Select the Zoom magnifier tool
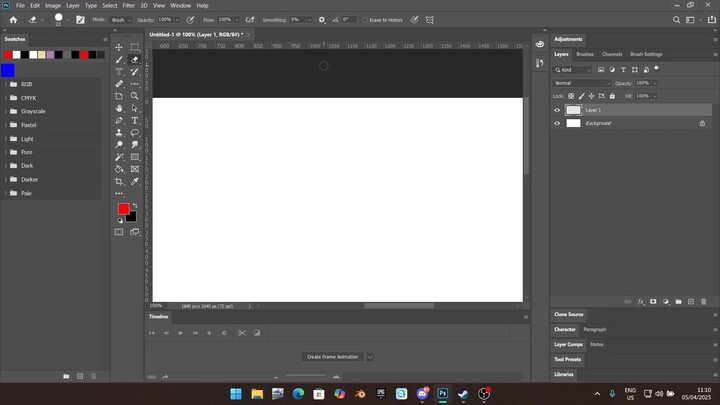This screenshot has width=720, height=405. tap(135, 96)
